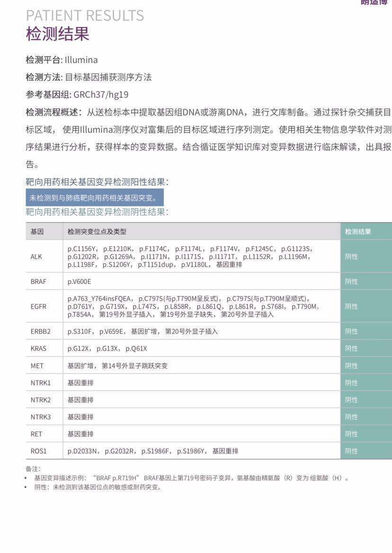This screenshot has width=392, height=553.
Task: Click the green 检测结果 column header
Action: coord(358,232)
